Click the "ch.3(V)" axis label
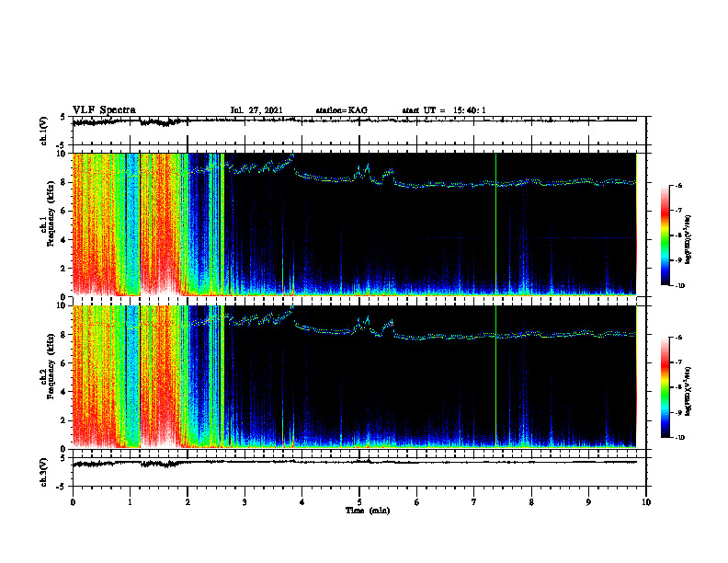Viewport: 728px width, 563px height. pyautogui.click(x=44, y=472)
